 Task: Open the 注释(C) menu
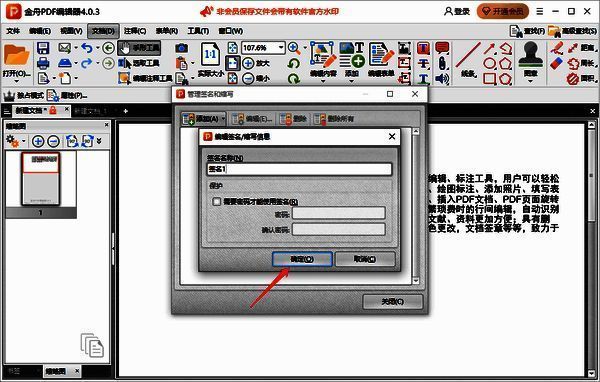coord(135,31)
